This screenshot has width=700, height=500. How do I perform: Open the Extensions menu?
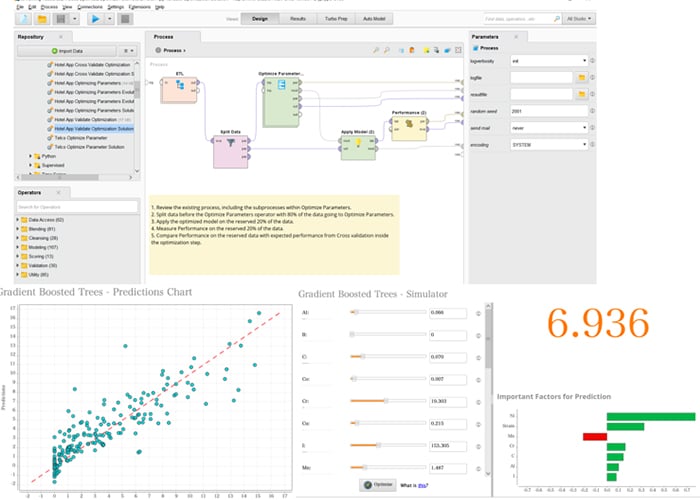140,7
